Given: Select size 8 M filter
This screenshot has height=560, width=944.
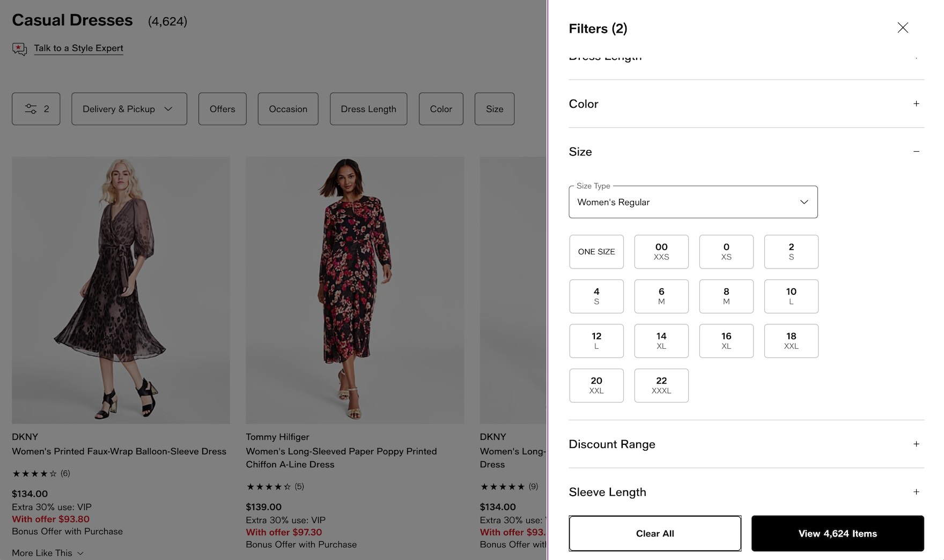Looking at the screenshot, I should point(726,296).
